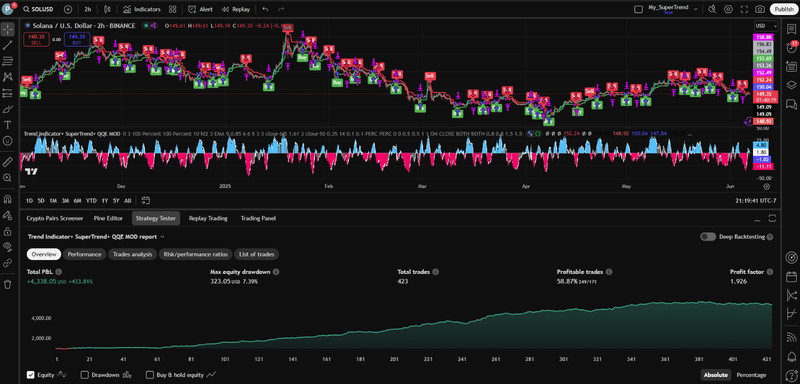Open the chats icon in right sidebar
The width and height of the screenshot is (800, 384).
(x=791, y=104)
